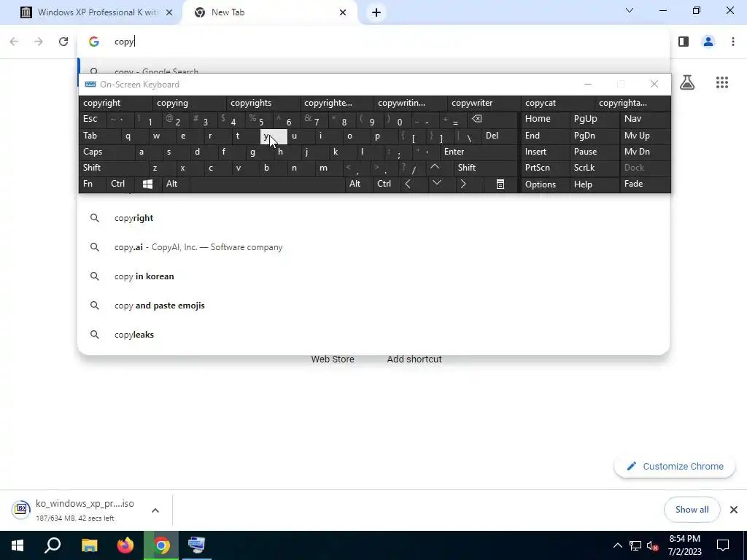The width and height of the screenshot is (747, 560).
Task: Click the context menu key on keyboard
Action: point(500,184)
